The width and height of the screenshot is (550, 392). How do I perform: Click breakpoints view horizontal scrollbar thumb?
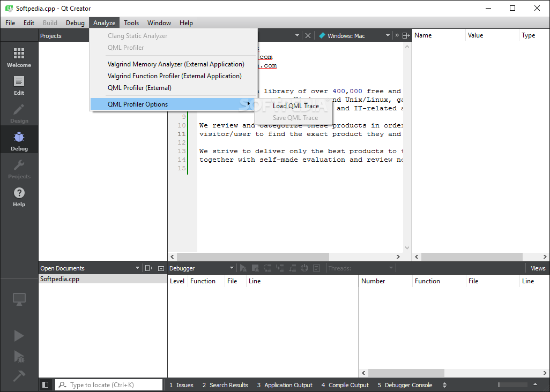point(406,373)
